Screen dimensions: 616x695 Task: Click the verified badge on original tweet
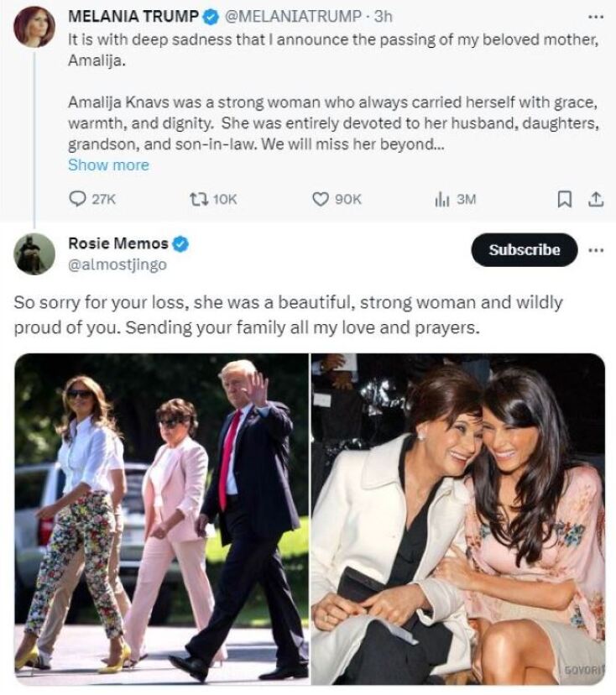click(x=212, y=16)
